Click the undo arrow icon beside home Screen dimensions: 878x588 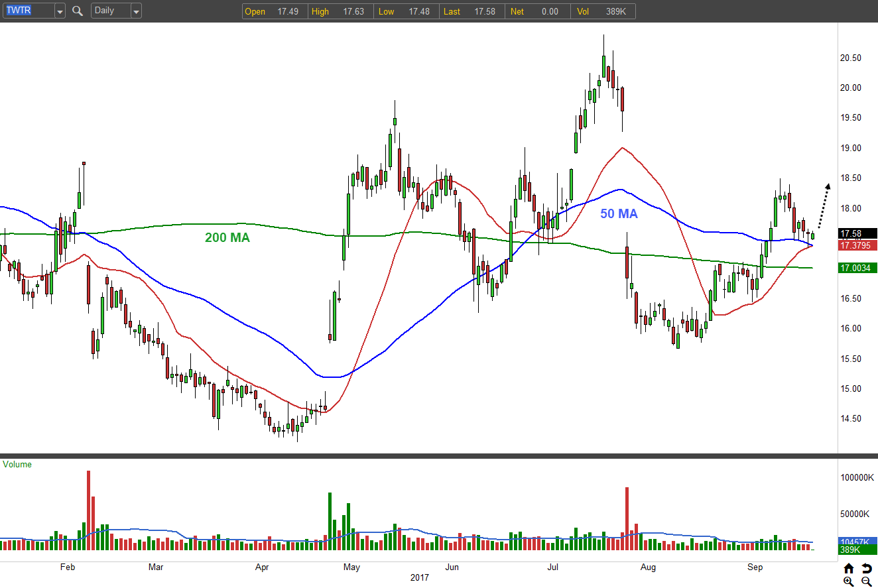pyautogui.click(x=866, y=568)
